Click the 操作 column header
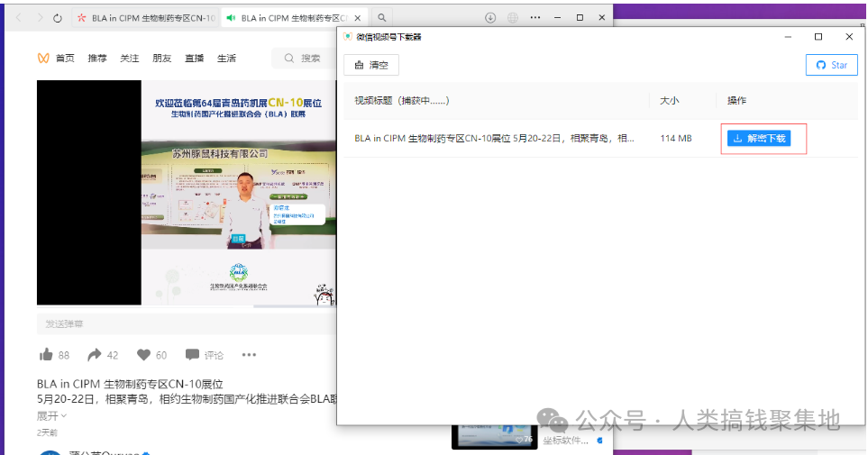 coord(736,101)
